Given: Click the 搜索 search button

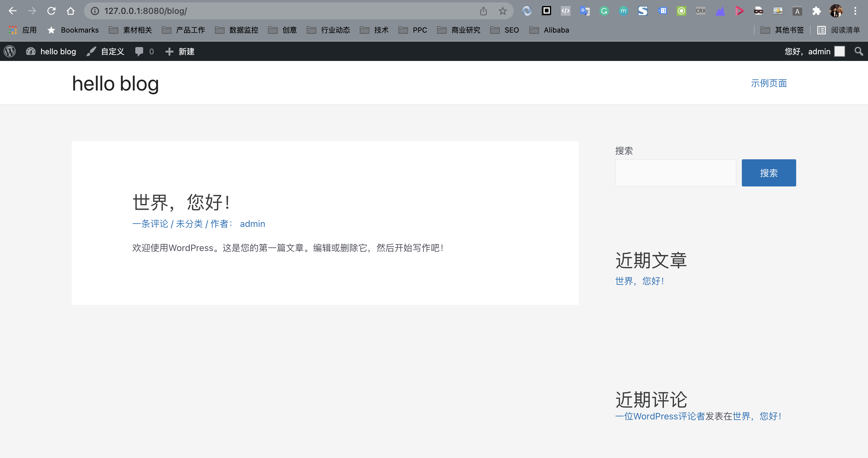Looking at the screenshot, I should pos(769,173).
